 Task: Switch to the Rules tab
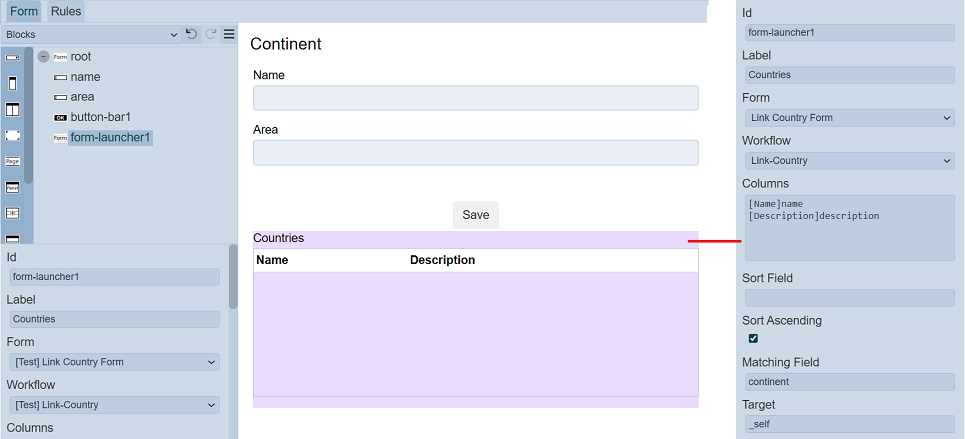66,12
